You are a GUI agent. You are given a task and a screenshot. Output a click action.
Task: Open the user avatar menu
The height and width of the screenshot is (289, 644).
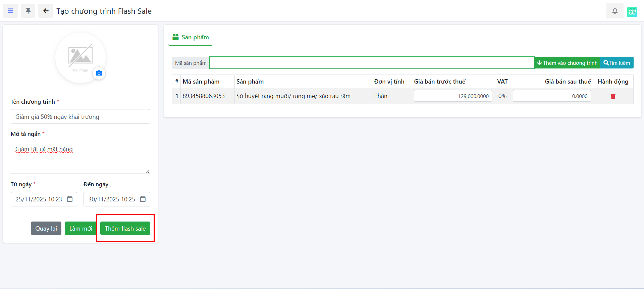[x=632, y=12]
